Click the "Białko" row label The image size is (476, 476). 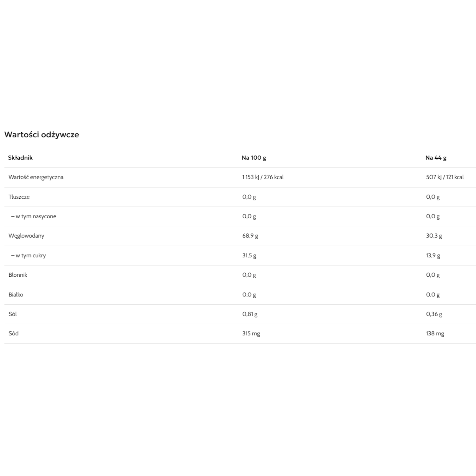16,294
